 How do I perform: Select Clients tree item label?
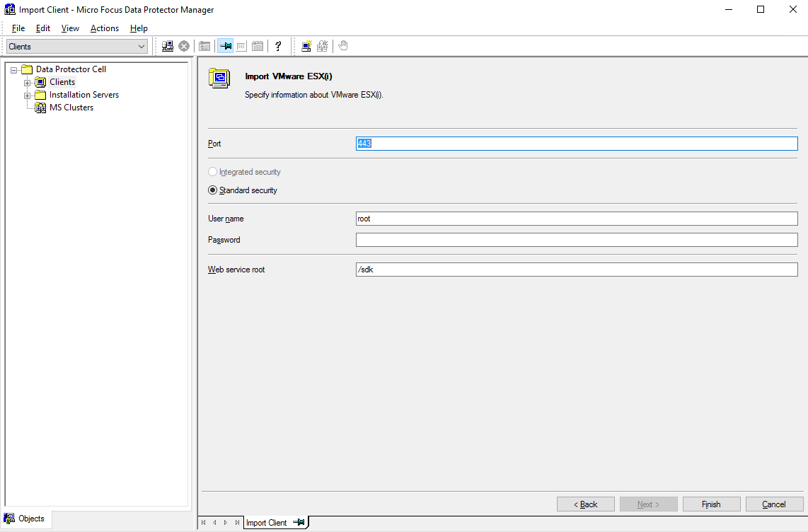click(x=62, y=82)
